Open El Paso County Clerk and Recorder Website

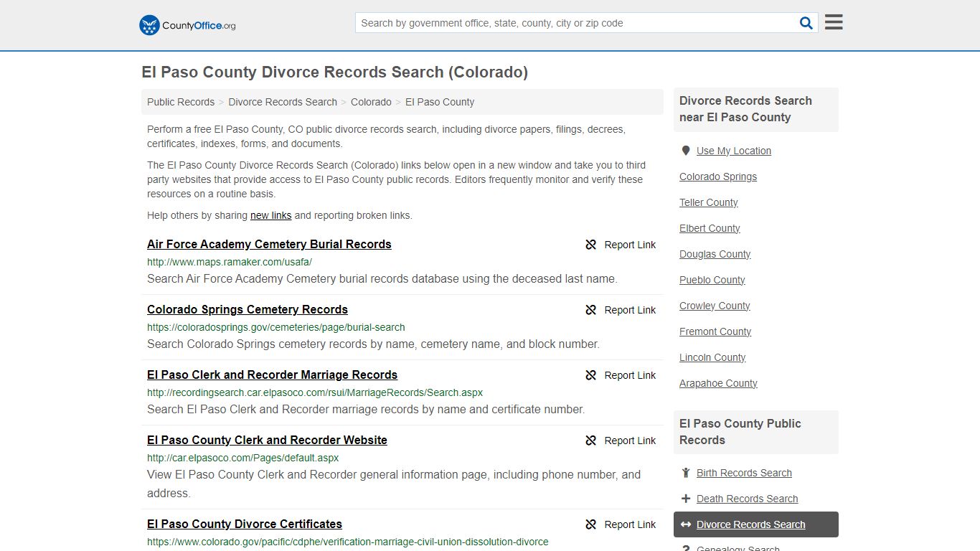pyautogui.click(x=267, y=440)
